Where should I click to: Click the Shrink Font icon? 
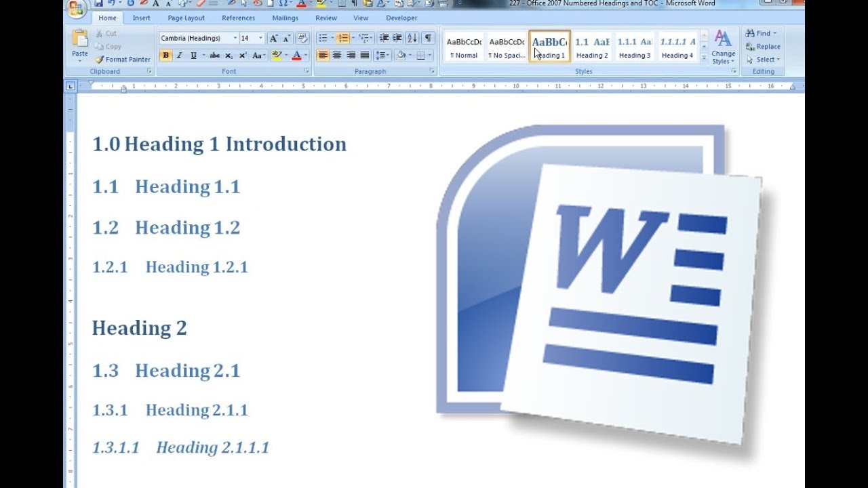coord(287,39)
